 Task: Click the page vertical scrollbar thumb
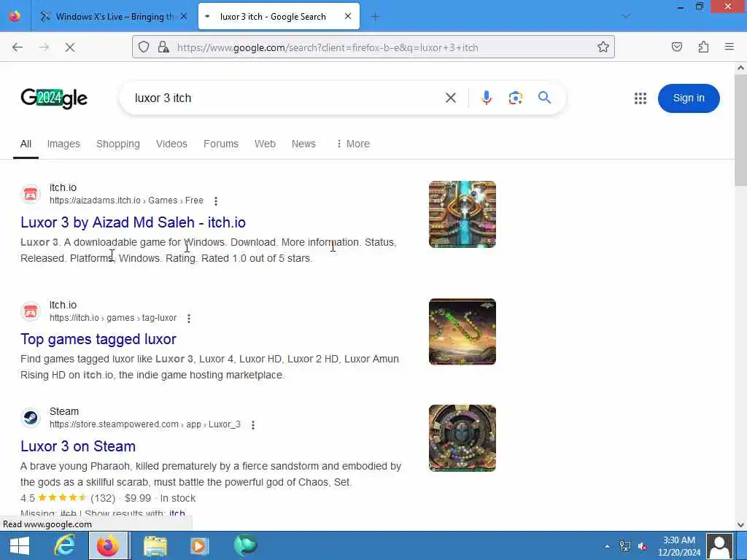pyautogui.click(x=740, y=130)
